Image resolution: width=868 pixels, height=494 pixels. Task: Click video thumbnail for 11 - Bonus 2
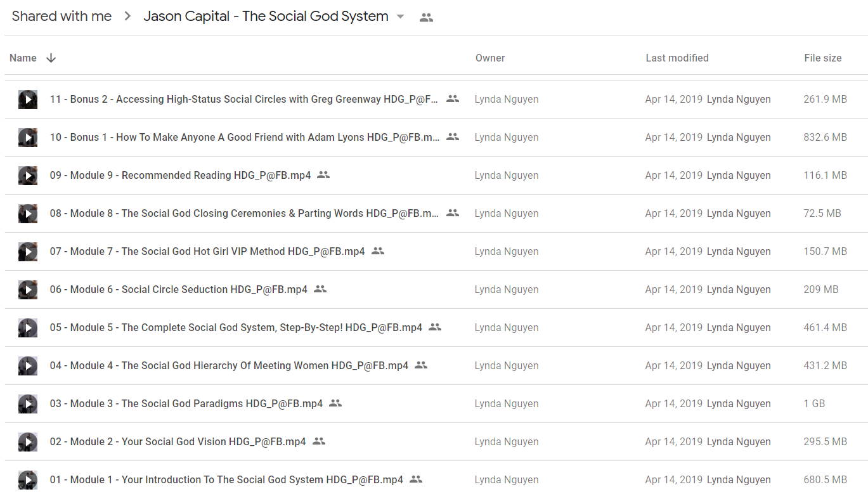[28, 100]
